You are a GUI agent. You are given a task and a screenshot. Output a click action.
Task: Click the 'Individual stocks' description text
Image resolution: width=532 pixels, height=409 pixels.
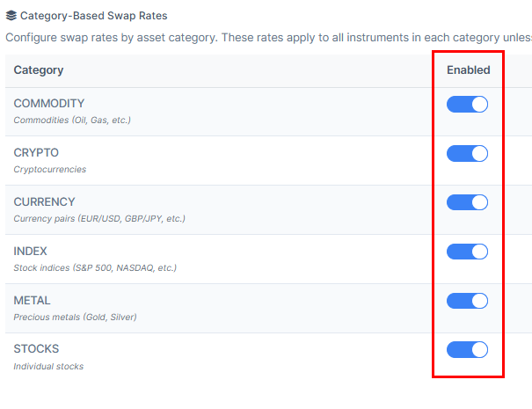coord(48,367)
